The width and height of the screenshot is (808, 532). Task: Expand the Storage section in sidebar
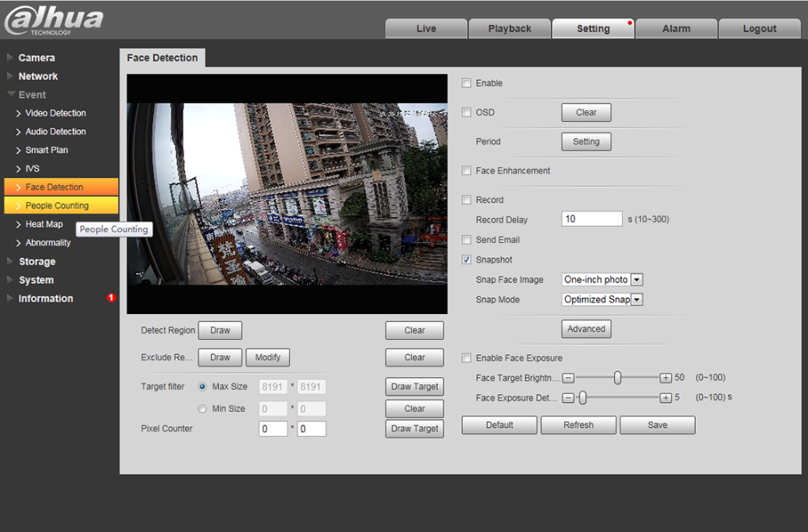coord(37,262)
